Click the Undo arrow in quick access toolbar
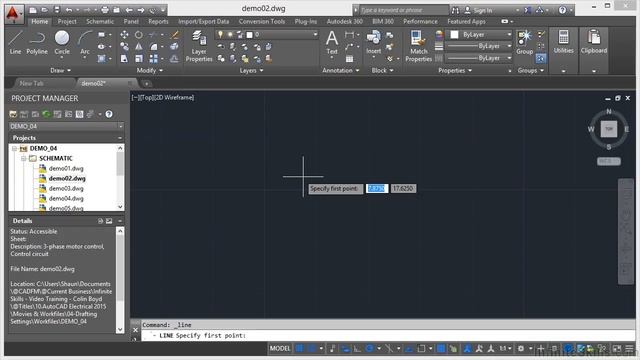The width and height of the screenshot is (640, 360). pyautogui.click(x=69, y=10)
